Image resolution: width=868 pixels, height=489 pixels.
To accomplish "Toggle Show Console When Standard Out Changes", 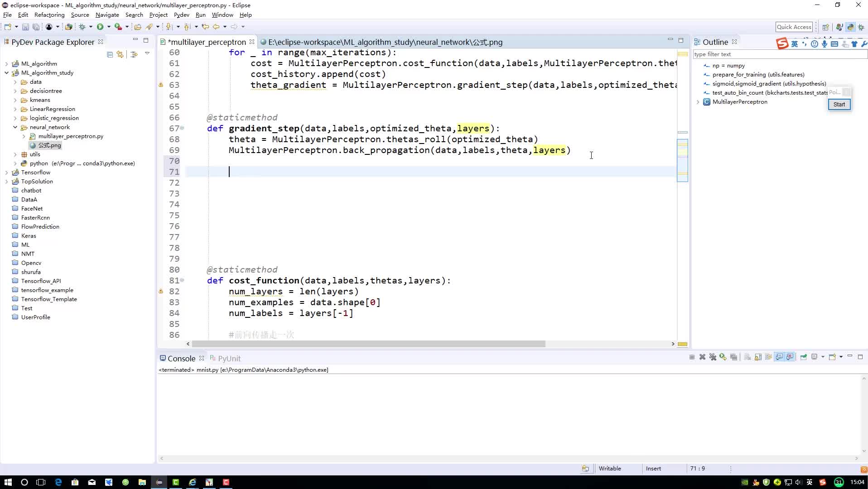I will tap(779, 357).
